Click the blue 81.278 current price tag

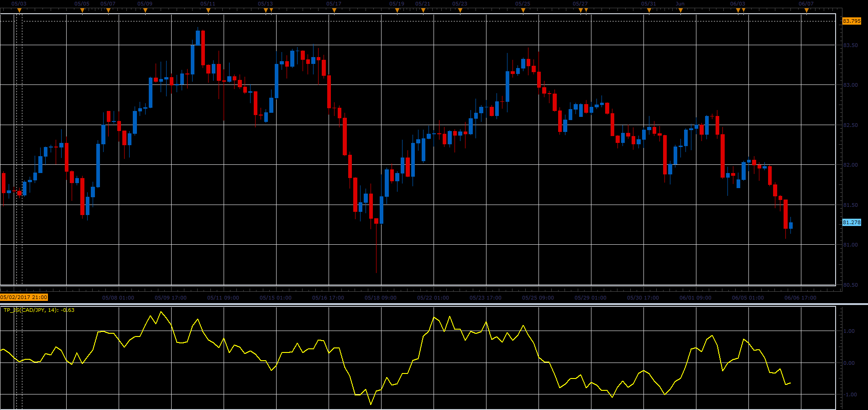click(852, 222)
